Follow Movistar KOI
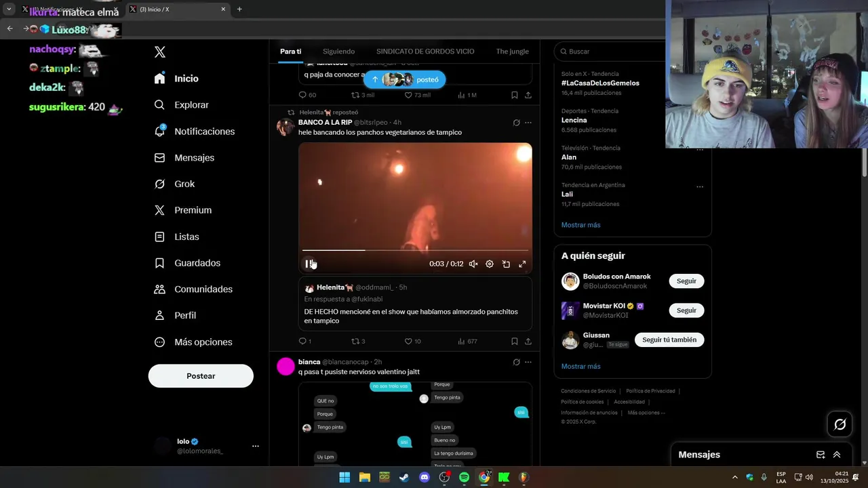The image size is (868, 488). [686, 310]
